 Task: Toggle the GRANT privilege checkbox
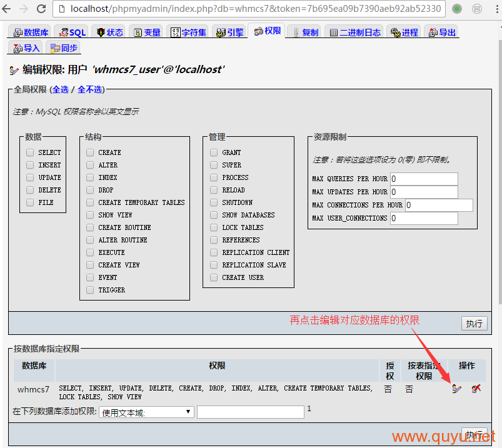click(214, 152)
